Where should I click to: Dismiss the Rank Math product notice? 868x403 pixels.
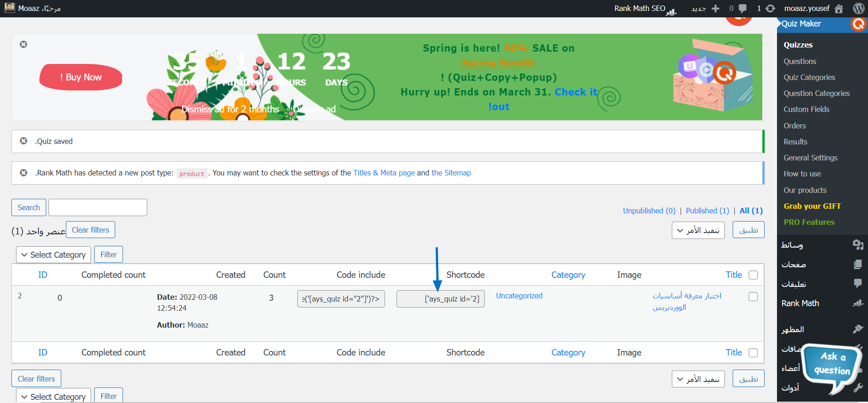click(x=23, y=173)
